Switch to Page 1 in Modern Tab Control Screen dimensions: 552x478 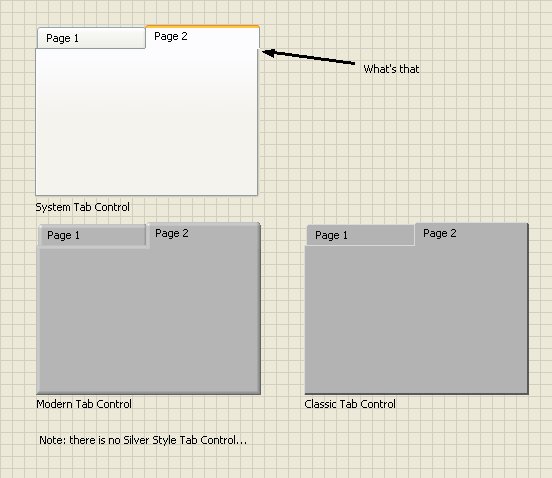coord(92,235)
